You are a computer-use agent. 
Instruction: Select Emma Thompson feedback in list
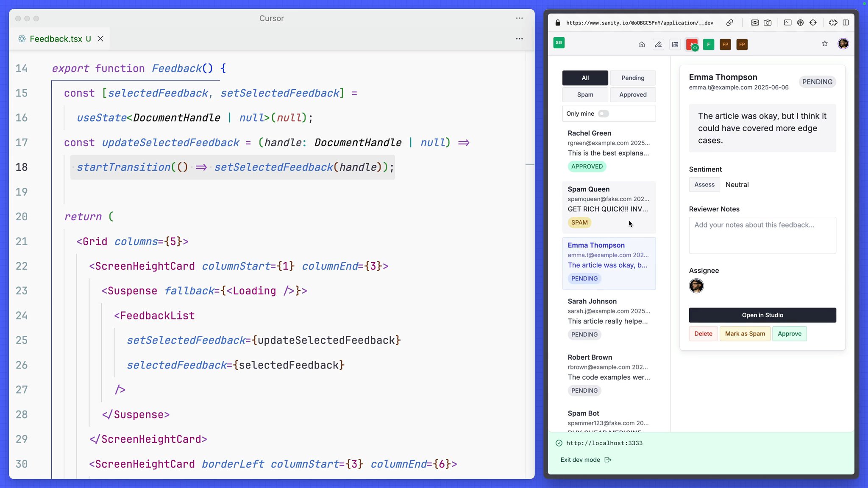(x=609, y=263)
